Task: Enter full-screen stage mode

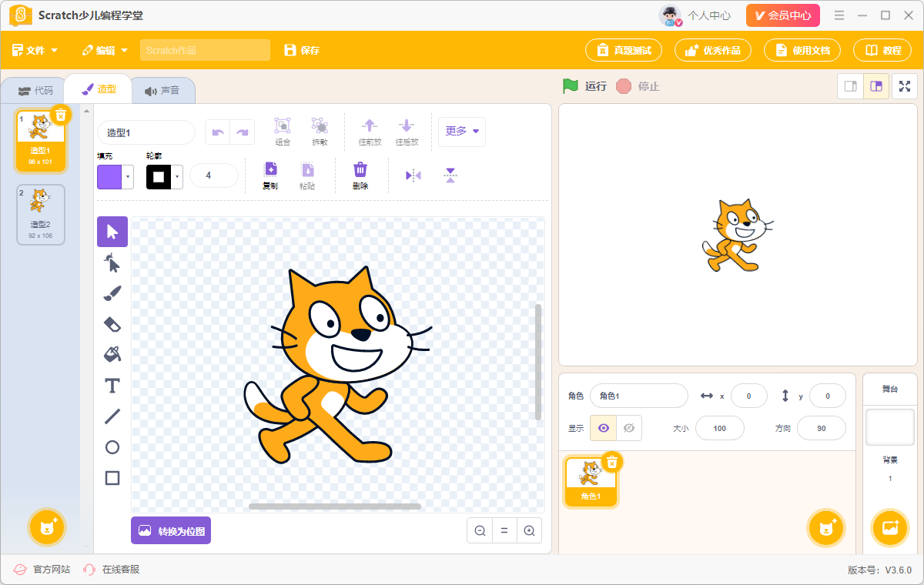Action: pyautogui.click(x=905, y=86)
